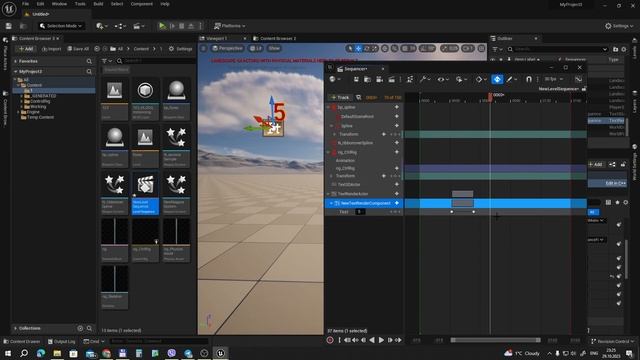Click the Import button in the Content Browser
Image resolution: width=640 pixels, height=360 pixels.
tap(51, 49)
